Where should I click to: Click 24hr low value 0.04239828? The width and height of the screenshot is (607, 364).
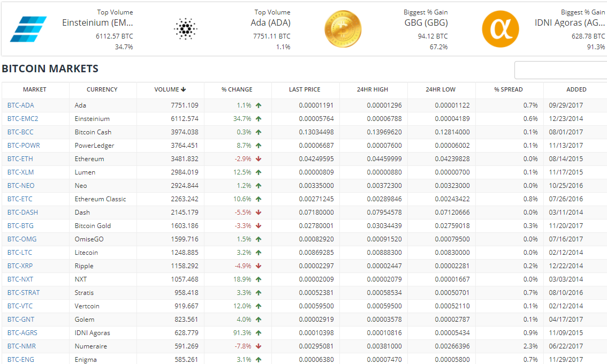pyautogui.click(x=452, y=159)
